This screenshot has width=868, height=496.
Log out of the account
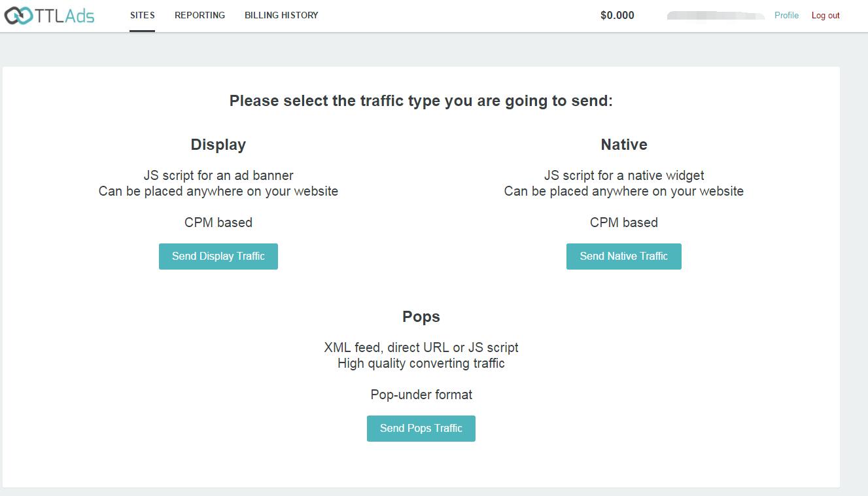[825, 16]
